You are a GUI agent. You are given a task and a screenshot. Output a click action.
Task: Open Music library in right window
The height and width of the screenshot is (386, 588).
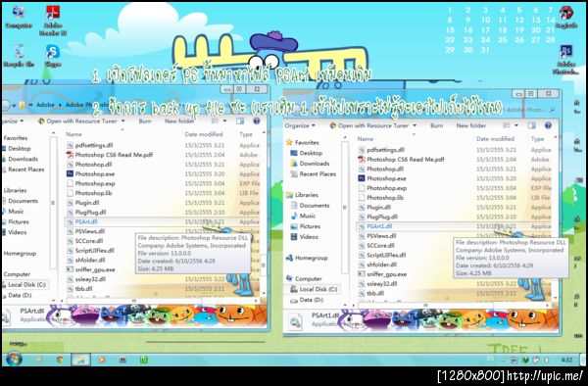[308, 216]
